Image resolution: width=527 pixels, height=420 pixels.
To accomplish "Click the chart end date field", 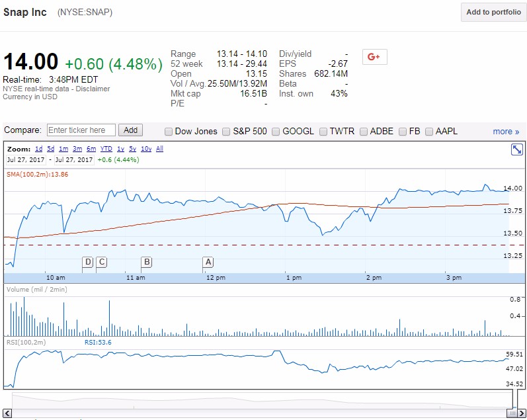I will coord(74,159).
